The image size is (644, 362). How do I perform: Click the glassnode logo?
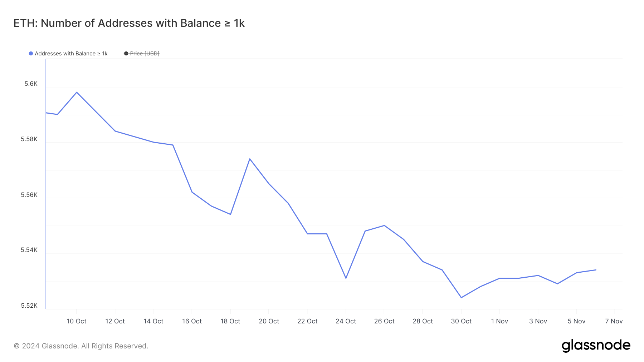[x=596, y=346]
